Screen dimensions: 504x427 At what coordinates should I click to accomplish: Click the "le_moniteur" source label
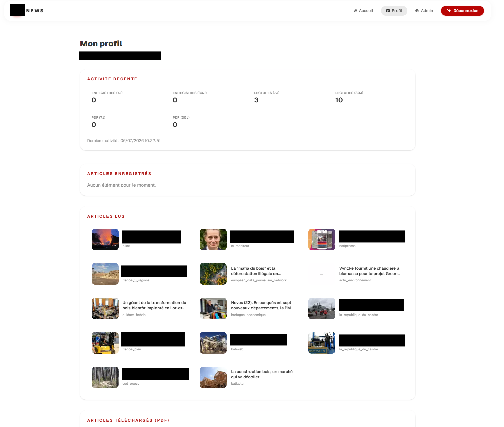point(240,246)
